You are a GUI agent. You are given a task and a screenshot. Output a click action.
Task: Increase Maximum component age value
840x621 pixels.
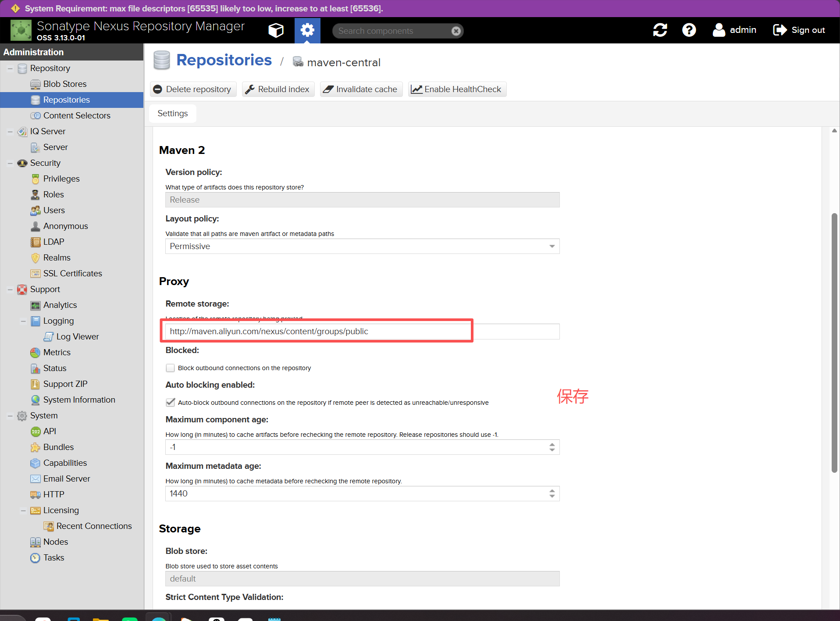tap(552, 444)
